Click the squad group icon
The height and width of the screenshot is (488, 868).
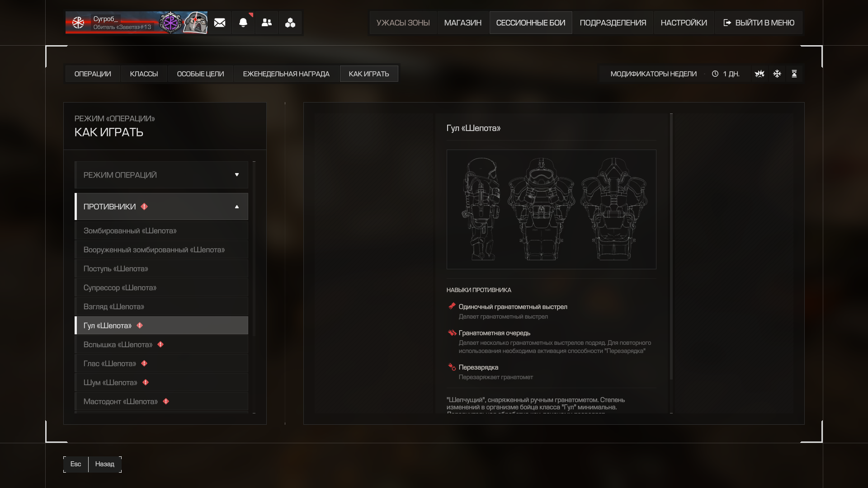click(x=290, y=23)
